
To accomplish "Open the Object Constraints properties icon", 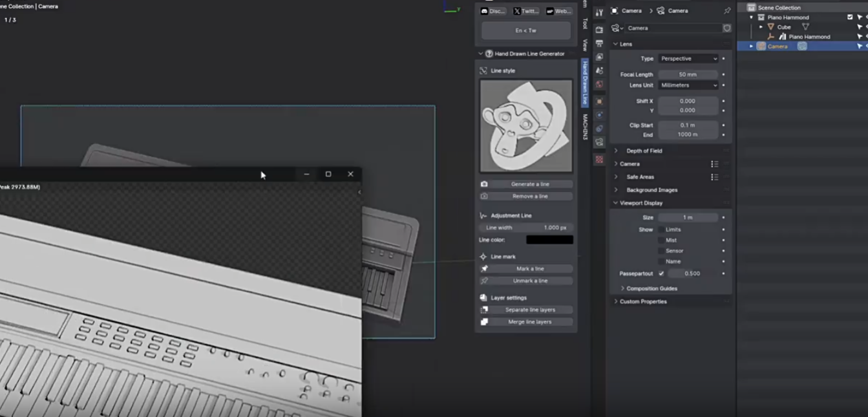I will click(599, 129).
